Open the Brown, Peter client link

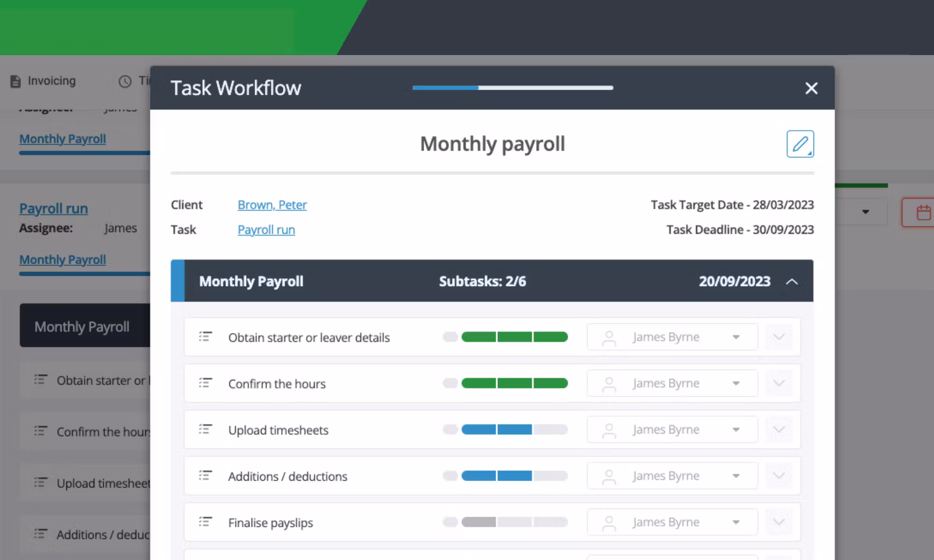pos(272,205)
